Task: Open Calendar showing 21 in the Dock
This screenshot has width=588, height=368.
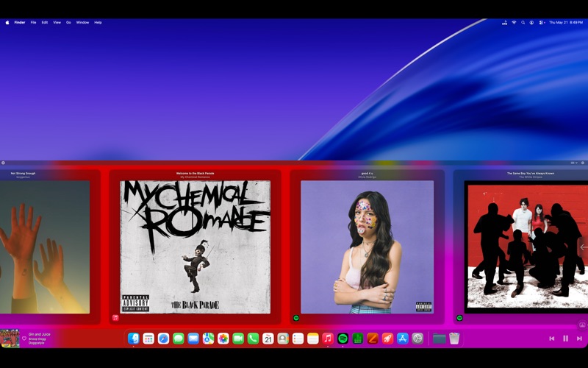Action: 268,339
